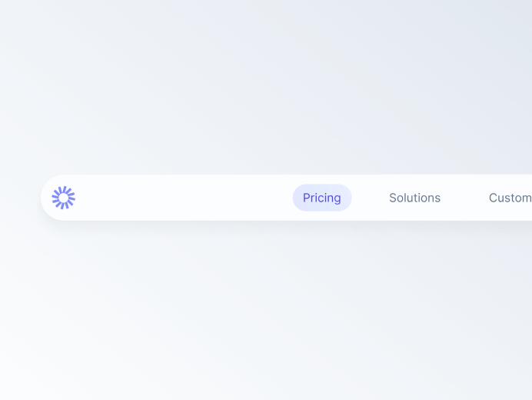
Task: Click the purple sunburst logo icon
Action: coord(63,198)
